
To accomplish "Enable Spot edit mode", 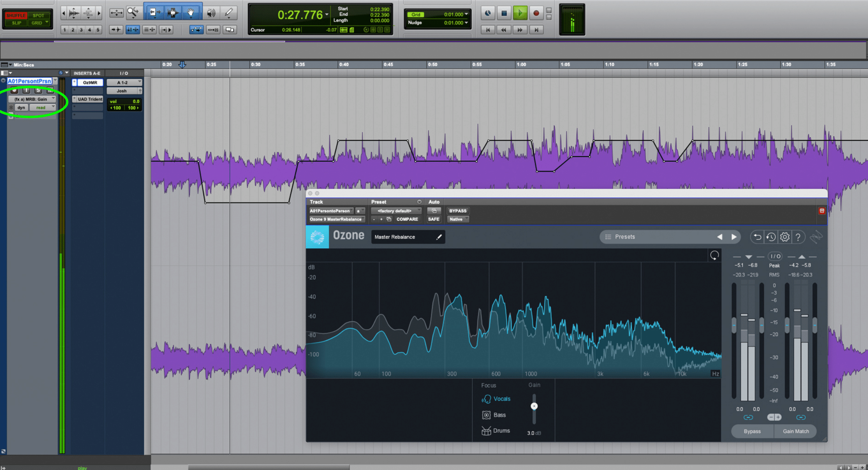I will [x=38, y=15].
